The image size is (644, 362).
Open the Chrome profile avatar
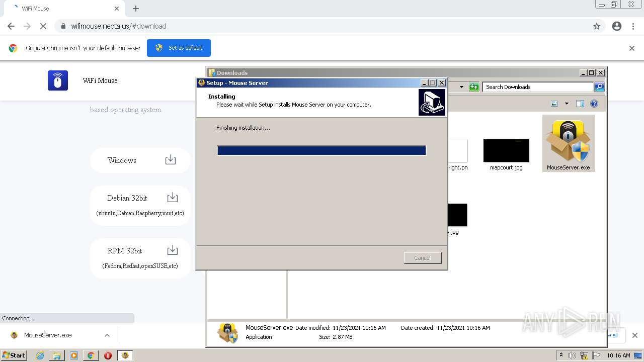(x=617, y=26)
